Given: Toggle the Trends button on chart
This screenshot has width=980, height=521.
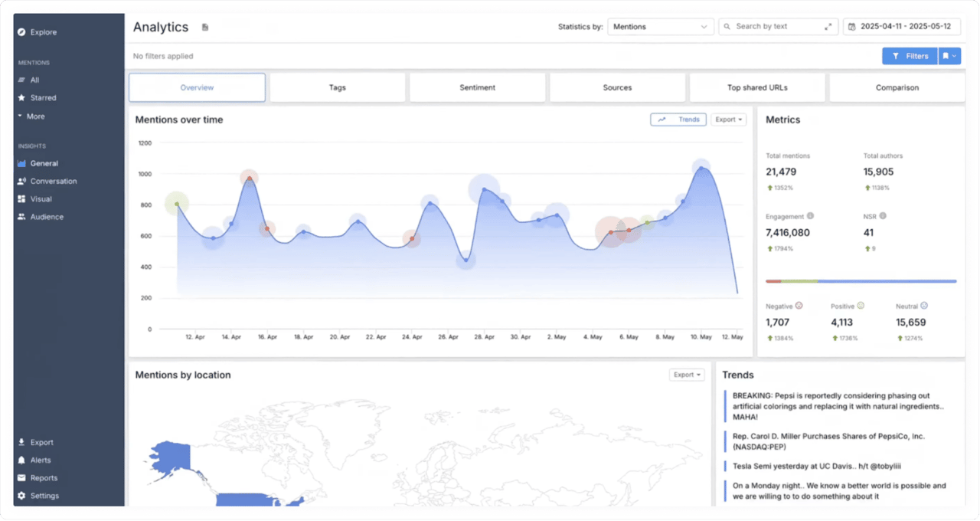Looking at the screenshot, I should coord(678,120).
